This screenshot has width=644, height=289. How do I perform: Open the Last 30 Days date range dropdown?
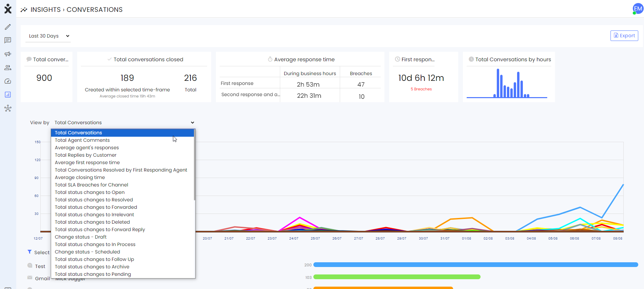point(48,36)
